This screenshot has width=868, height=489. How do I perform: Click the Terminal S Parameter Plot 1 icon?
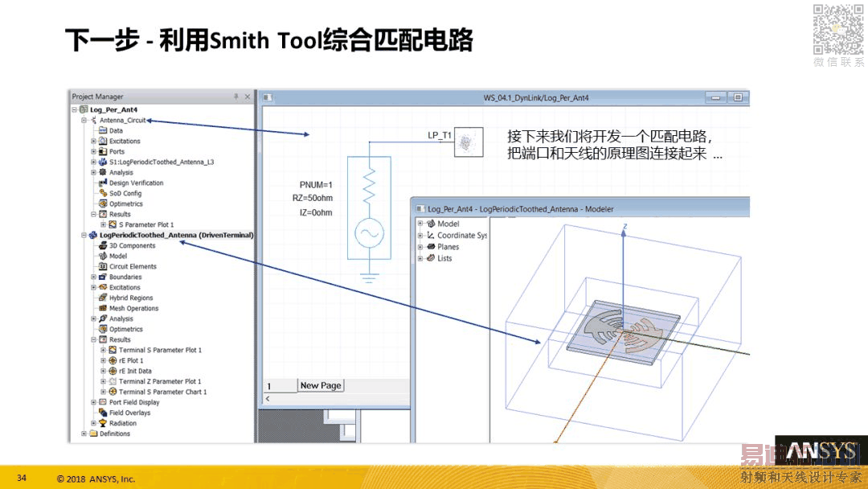113,350
